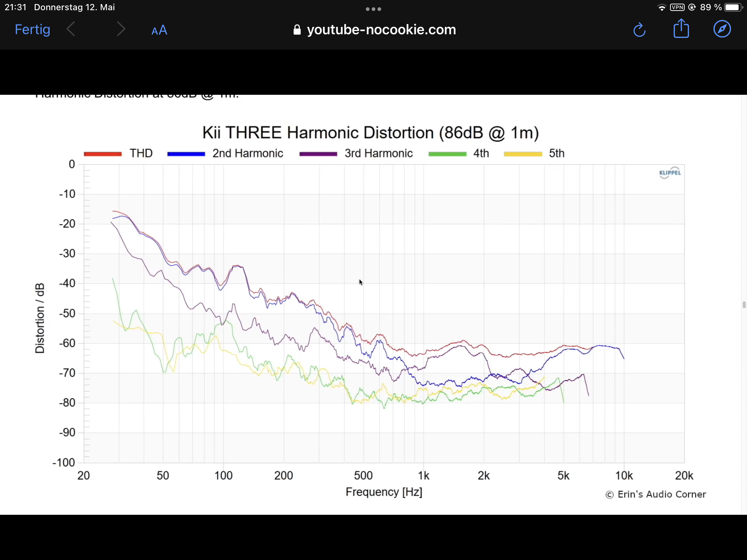This screenshot has height=560, width=747.
Task: Click the purple 3rd Harmonic legend swatch
Action: (x=318, y=154)
